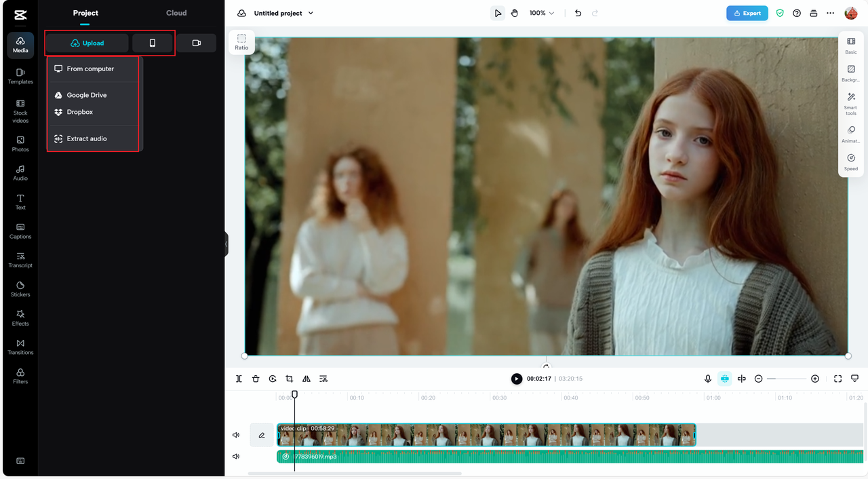The width and height of the screenshot is (868, 479).
Task: Delete the selected clip
Action: 256,379
